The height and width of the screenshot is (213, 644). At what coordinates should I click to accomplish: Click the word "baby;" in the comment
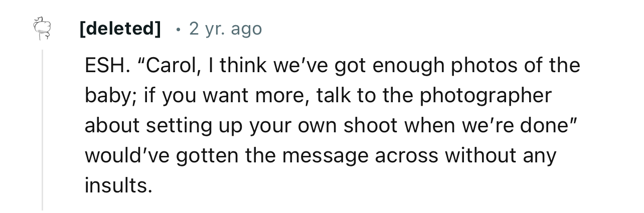(x=110, y=96)
